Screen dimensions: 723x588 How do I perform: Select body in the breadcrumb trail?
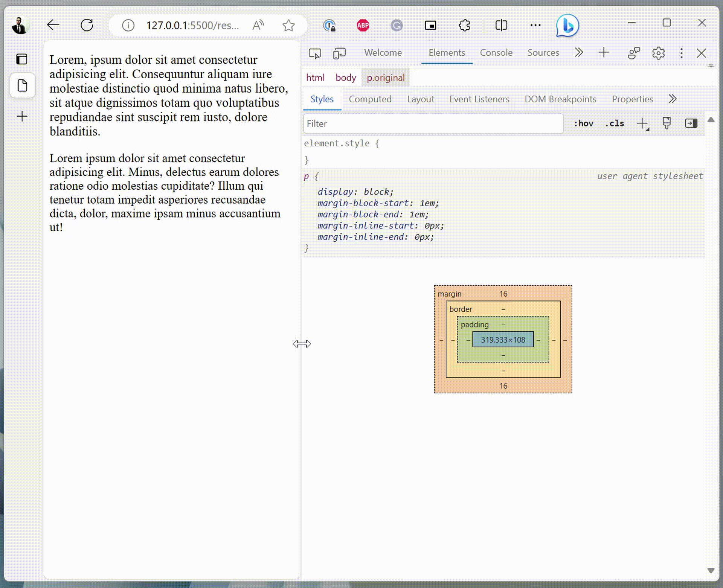coord(345,78)
